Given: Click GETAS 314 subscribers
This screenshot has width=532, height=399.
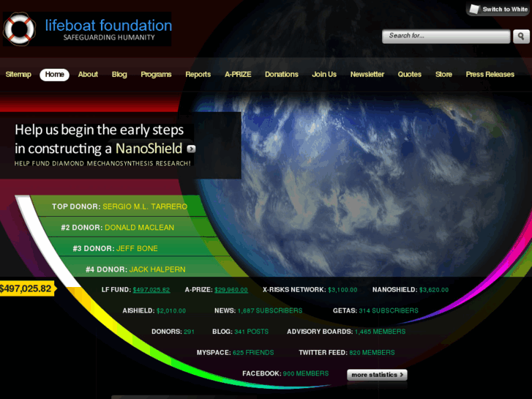Looking at the screenshot, I should tap(389, 311).
